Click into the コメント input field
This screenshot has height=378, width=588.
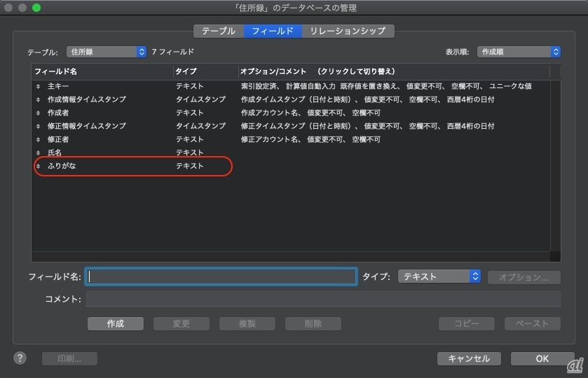pos(323,299)
